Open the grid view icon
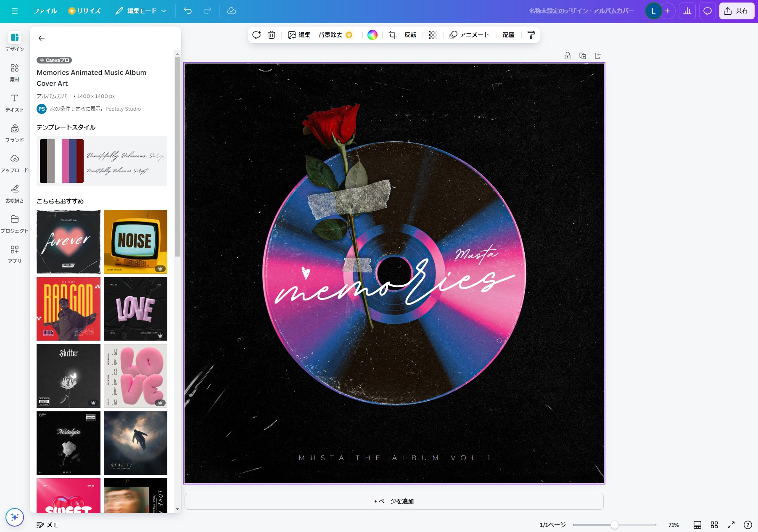Viewport: 758px width, 532px height. [714, 525]
